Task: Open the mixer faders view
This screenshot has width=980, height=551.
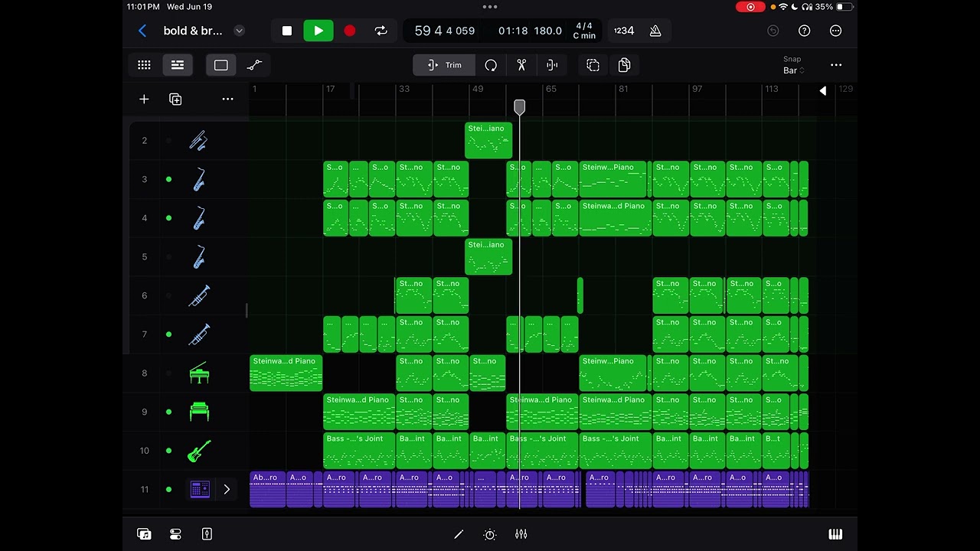Action: tap(521, 534)
